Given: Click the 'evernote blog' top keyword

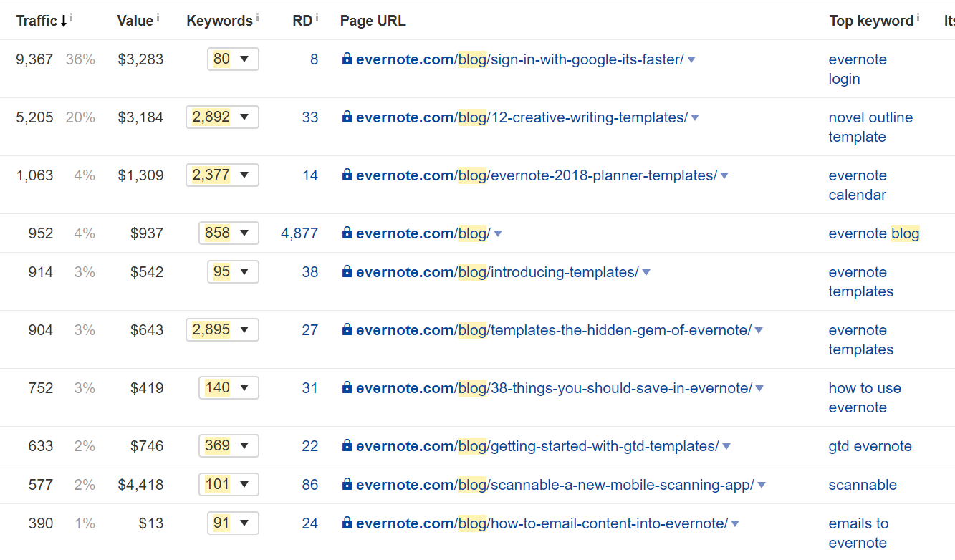Looking at the screenshot, I should coord(874,233).
